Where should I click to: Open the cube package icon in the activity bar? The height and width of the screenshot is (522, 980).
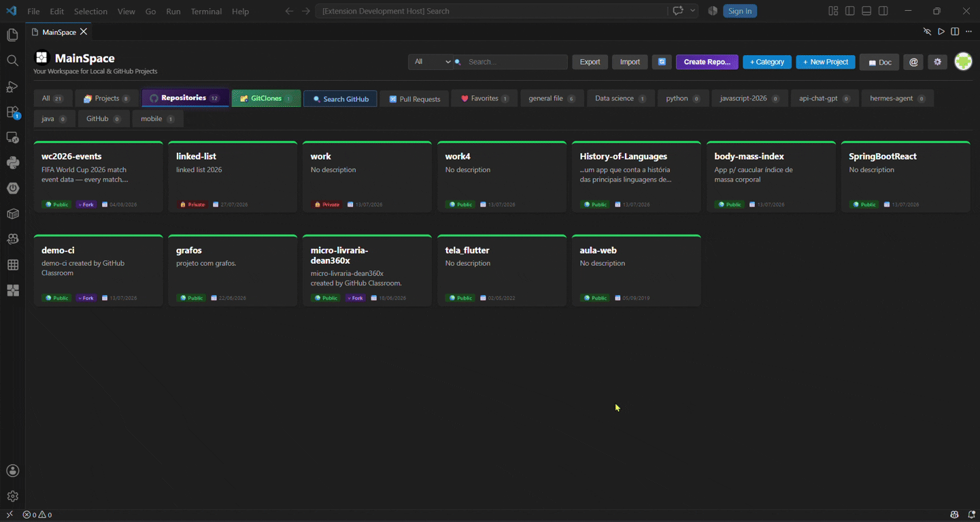[12, 214]
